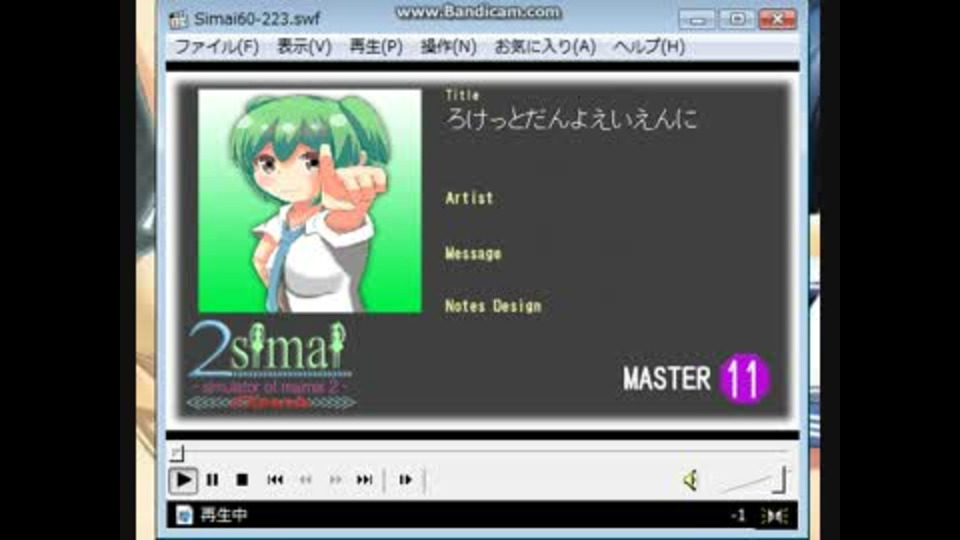The height and width of the screenshot is (540, 960).
Task: Skip to previous file icon
Action: 275,480
